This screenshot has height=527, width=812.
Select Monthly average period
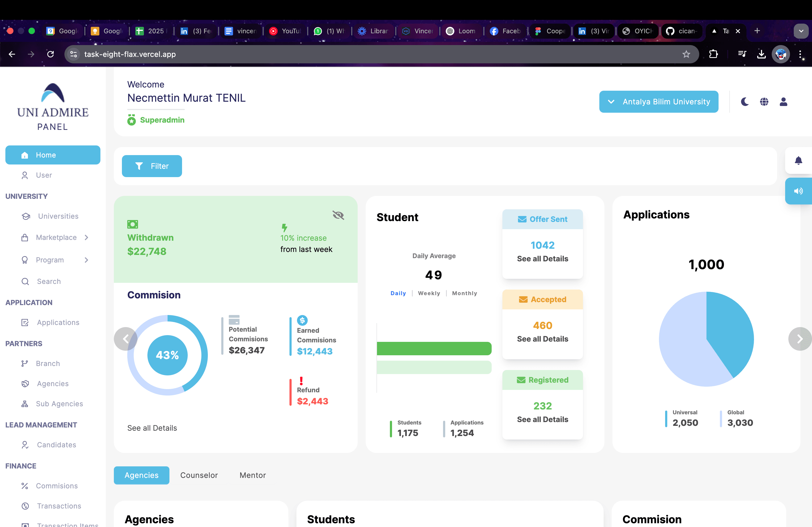(465, 293)
